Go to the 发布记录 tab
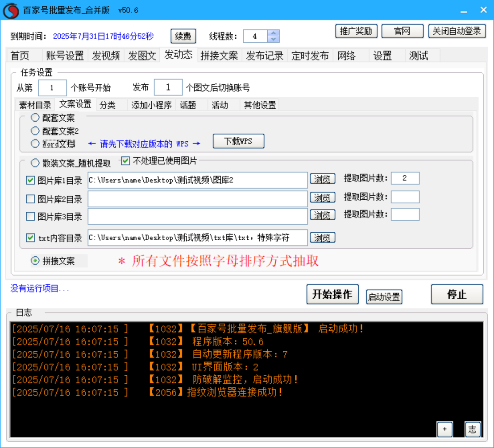494x448 pixels. tap(265, 56)
